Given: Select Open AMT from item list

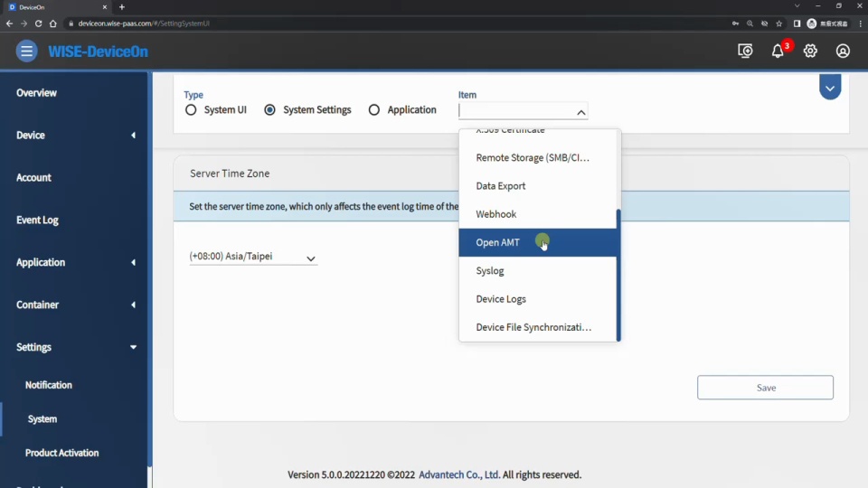Looking at the screenshot, I should pyautogui.click(x=537, y=242).
